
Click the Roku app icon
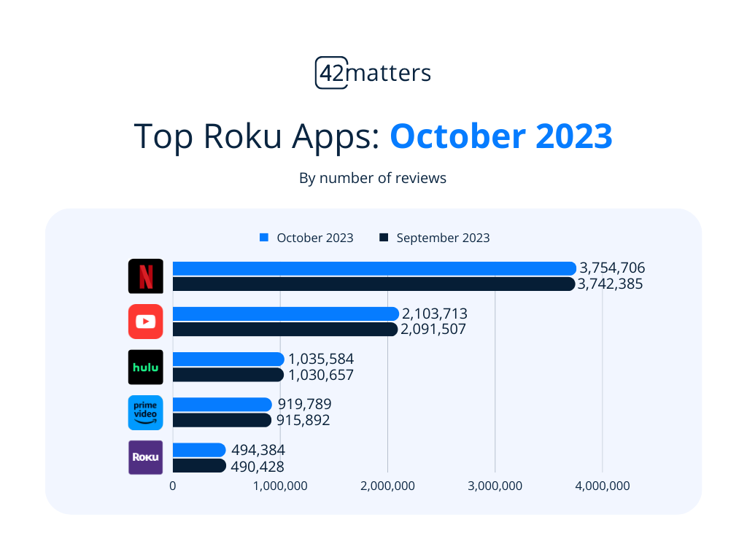[146, 458]
